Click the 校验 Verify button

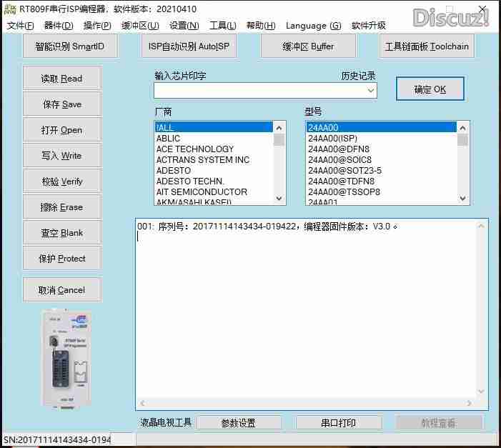point(62,181)
